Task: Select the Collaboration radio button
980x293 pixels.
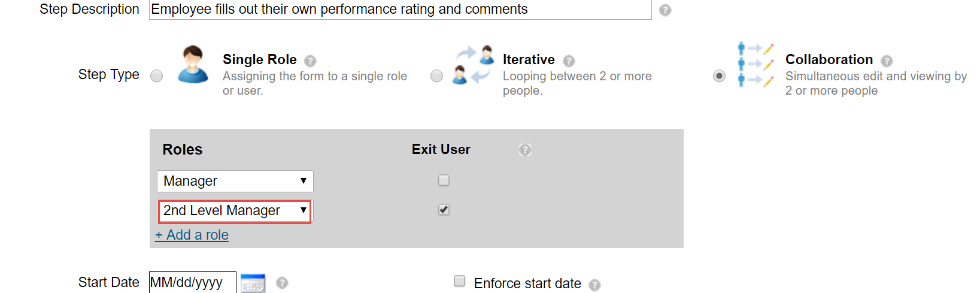Action: click(x=720, y=76)
